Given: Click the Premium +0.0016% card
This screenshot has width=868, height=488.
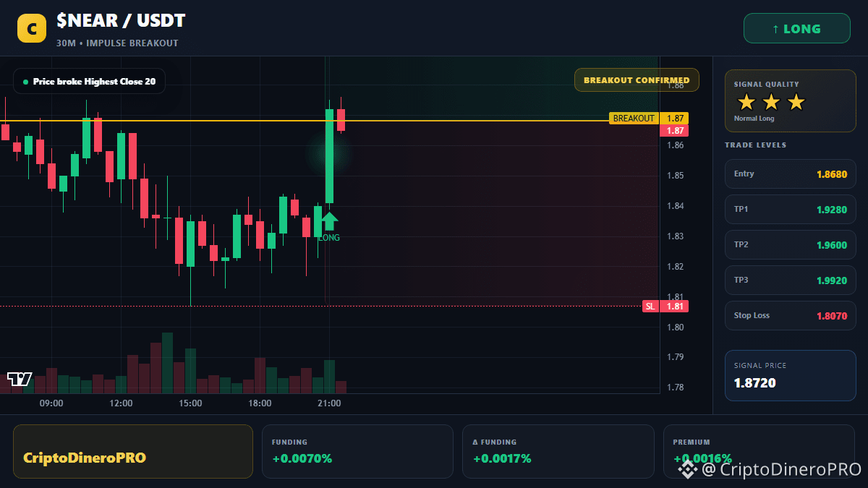Looking at the screenshot, I should 759,451.
